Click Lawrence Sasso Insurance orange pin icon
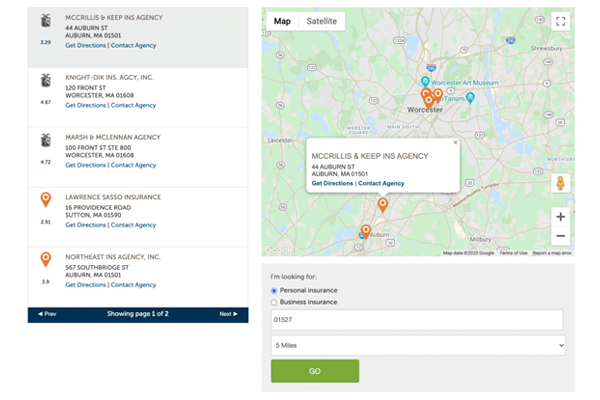 click(46, 199)
